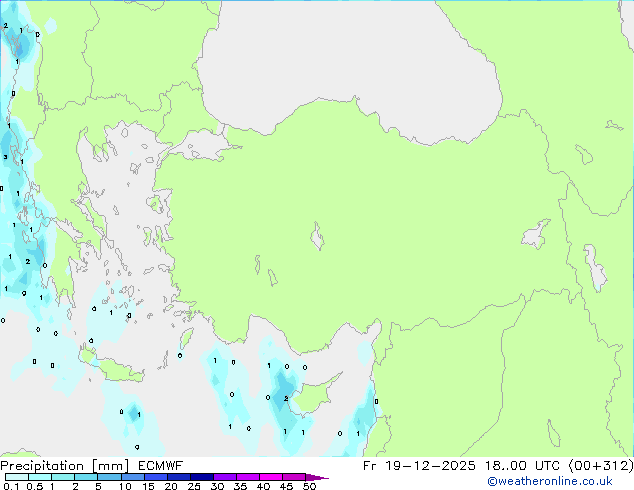Viewport: 634px width, 490px height.
Task: Click the above-50 arrow tip of legend
Action: coord(317,477)
